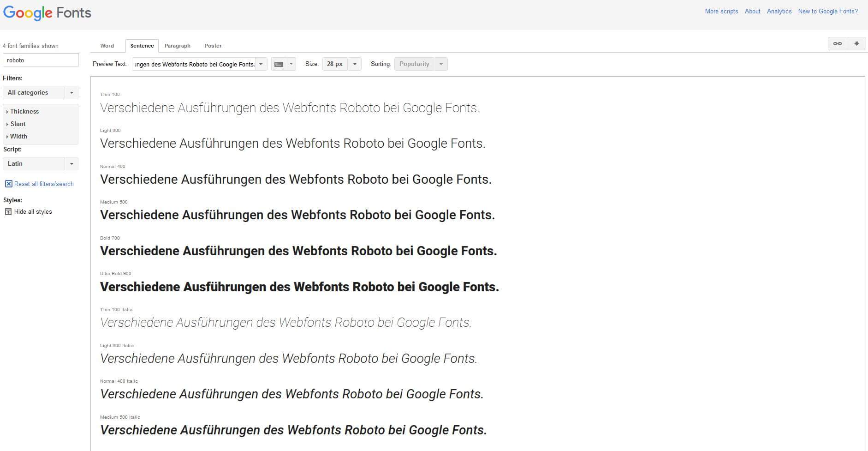Open the About link
The width and height of the screenshot is (868, 451).
[x=752, y=11]
